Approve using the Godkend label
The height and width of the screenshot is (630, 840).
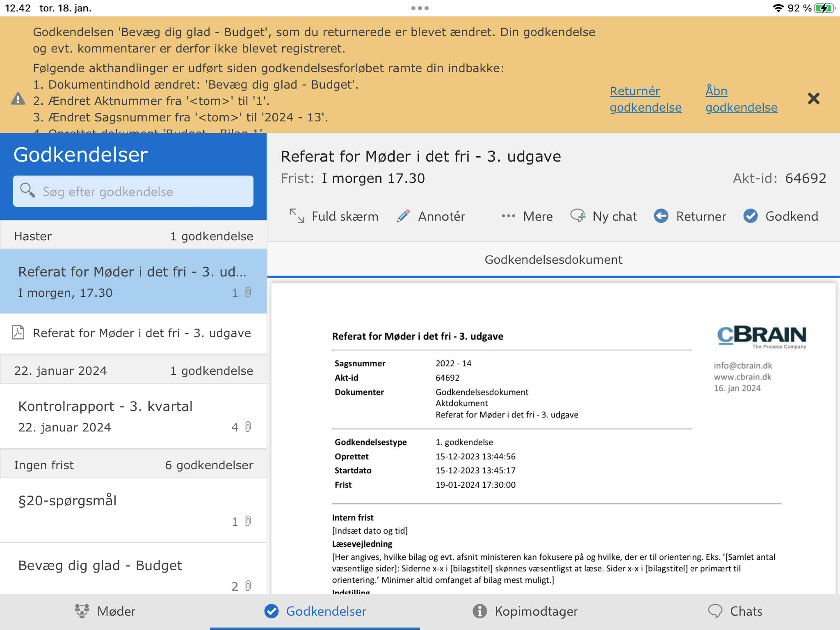pos(792,216)
